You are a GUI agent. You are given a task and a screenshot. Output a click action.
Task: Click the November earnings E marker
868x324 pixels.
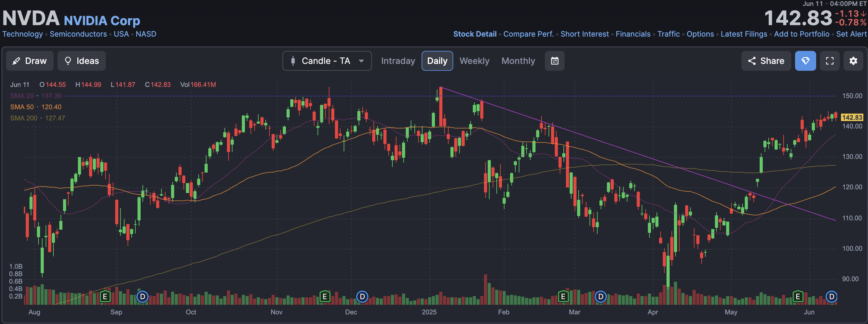[325, 297]
